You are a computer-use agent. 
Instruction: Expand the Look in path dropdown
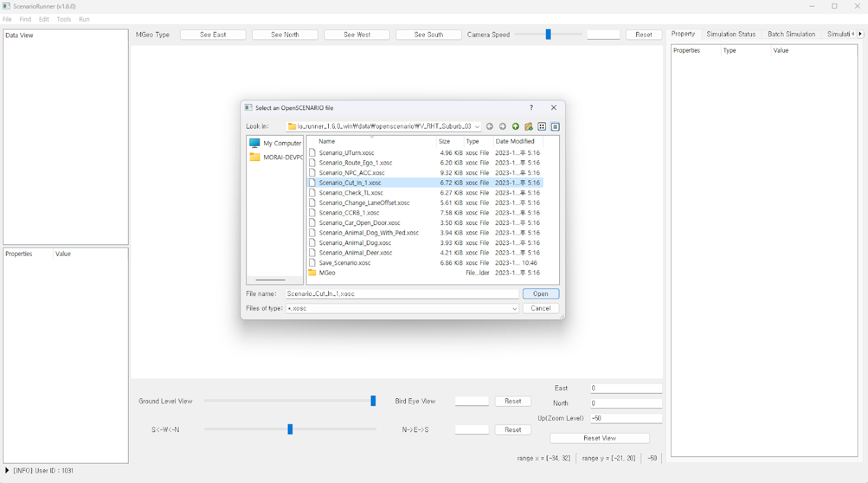click(477, 126)
